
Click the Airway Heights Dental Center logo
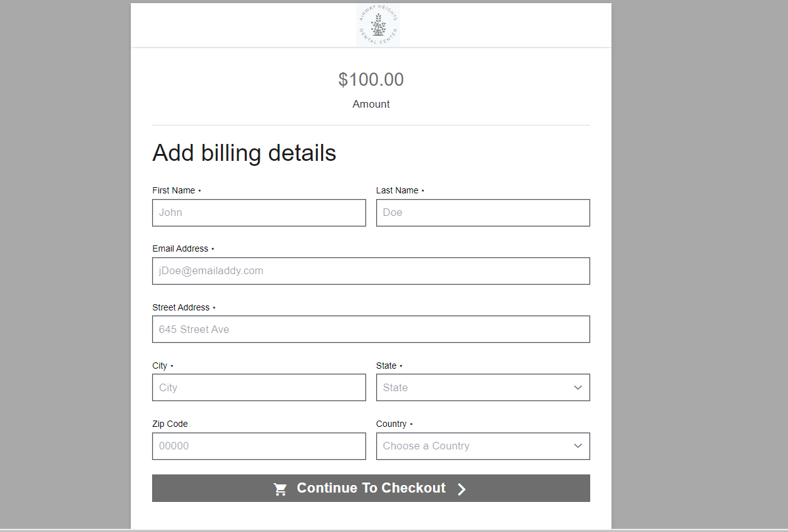click(x=378, y=25)
